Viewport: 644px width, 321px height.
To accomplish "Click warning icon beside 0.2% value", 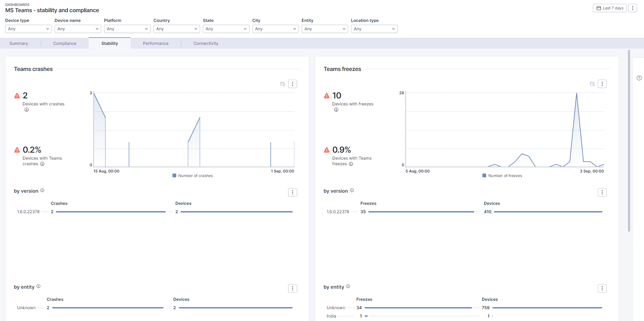I will pos(17,150).
